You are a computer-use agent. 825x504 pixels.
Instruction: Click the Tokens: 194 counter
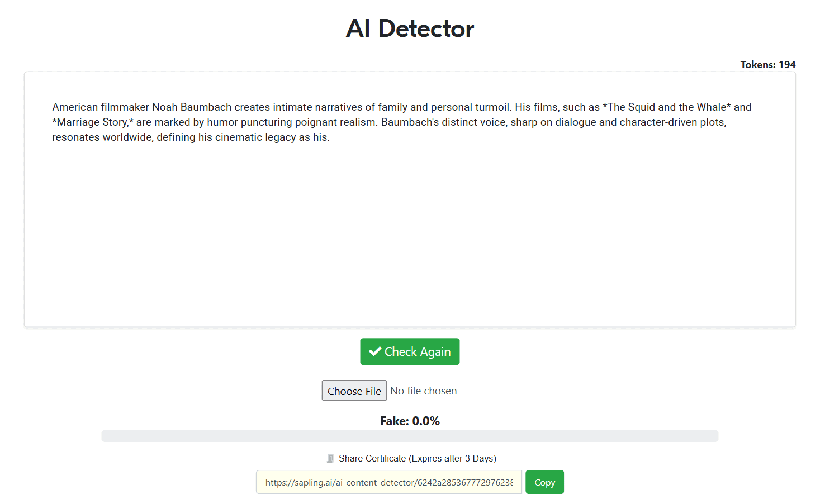pos(767,65)
